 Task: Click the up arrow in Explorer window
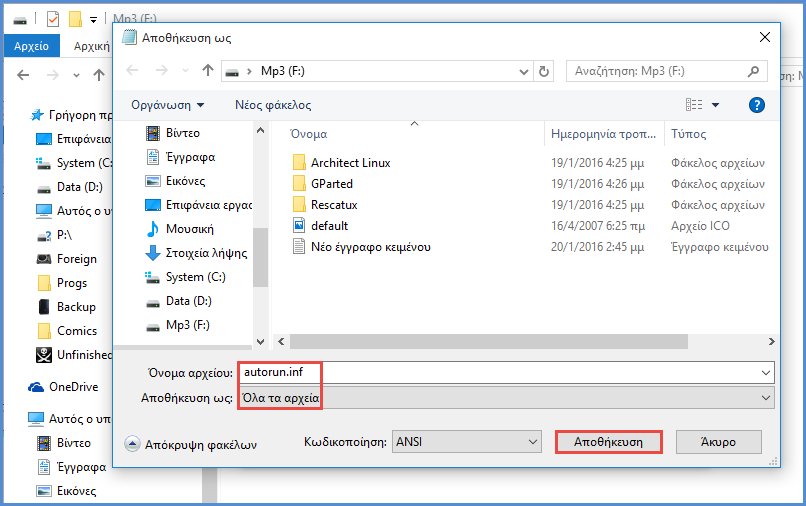99,75
